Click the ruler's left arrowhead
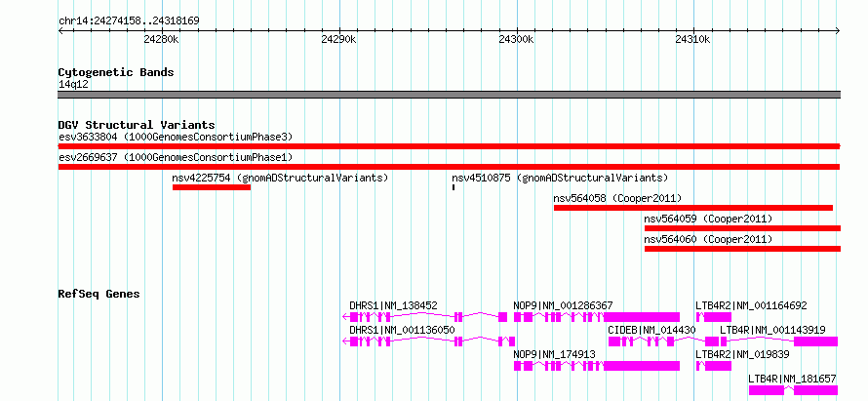The image size is (868, 401). (60, 31)
